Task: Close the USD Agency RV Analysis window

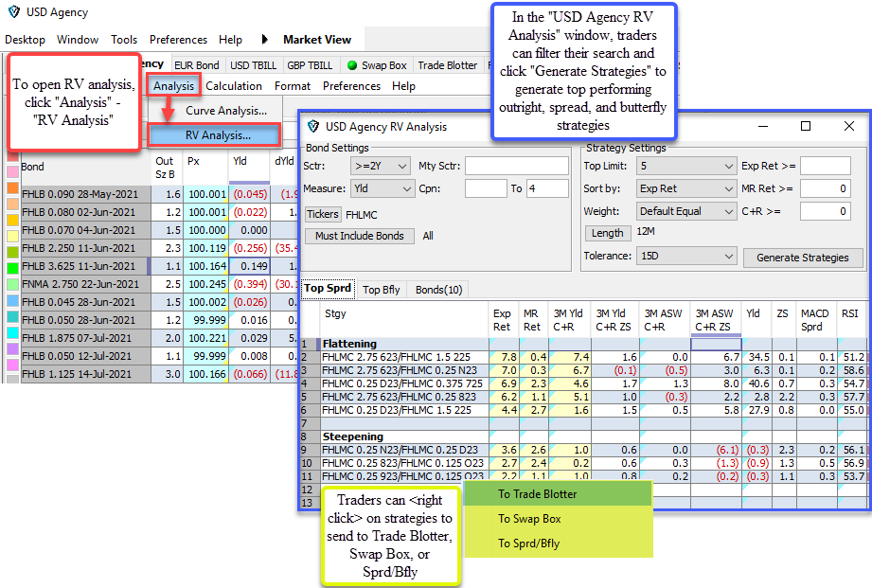Action: (848, 126)
